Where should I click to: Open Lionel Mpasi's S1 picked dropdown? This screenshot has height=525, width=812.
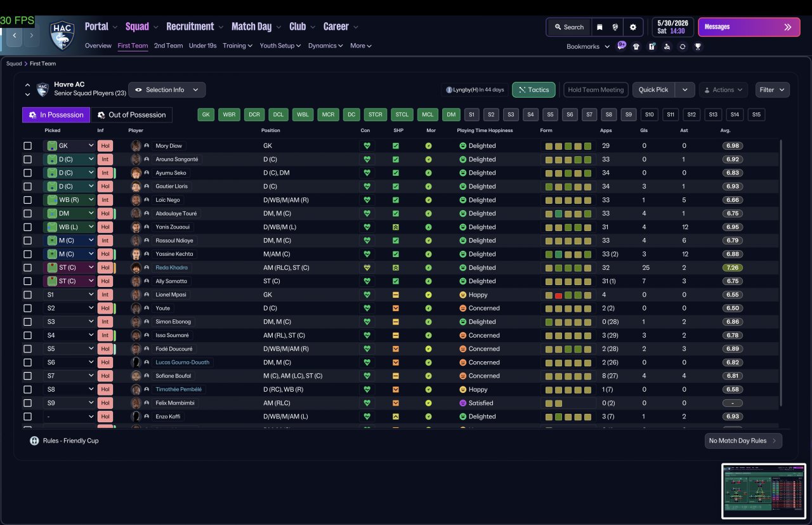point(69,295)
